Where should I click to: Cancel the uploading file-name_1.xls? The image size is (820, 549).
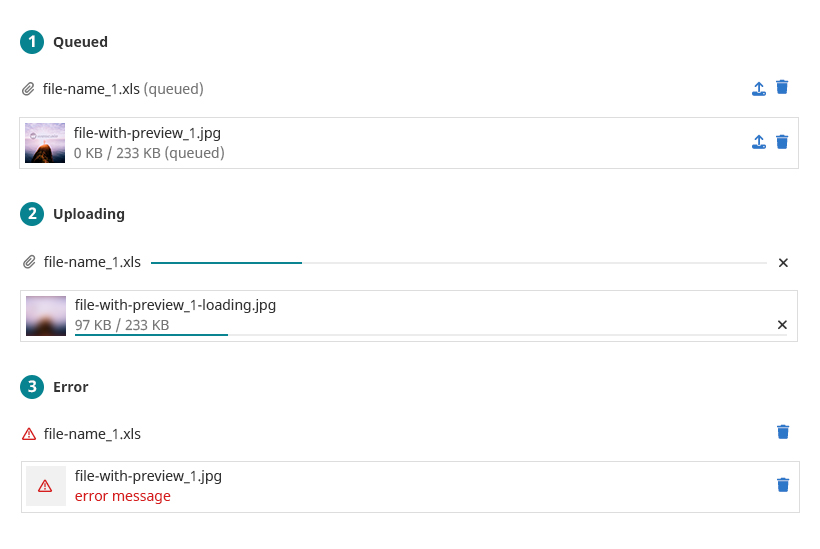[783, 262]
